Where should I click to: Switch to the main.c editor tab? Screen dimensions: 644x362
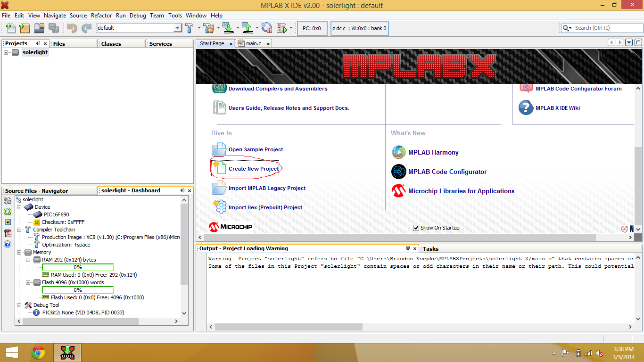[254, 43]
